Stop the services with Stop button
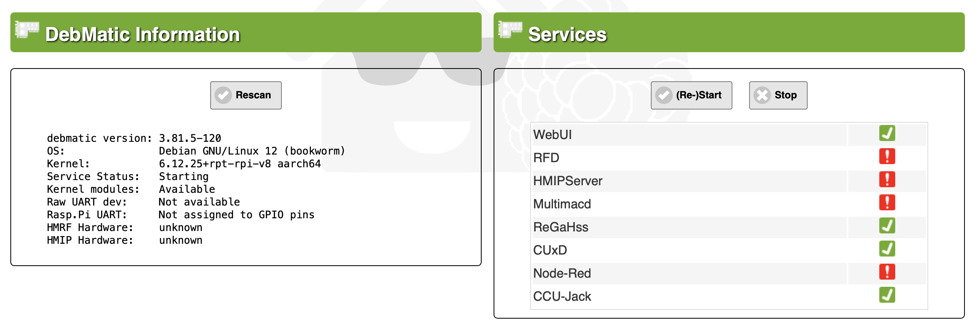This screenshot has height=329, width=980. pyautogui.click(x=778, y=95)
